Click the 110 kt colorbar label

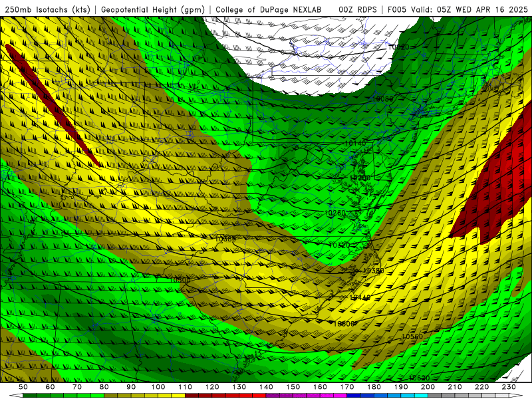click(186, 387)
